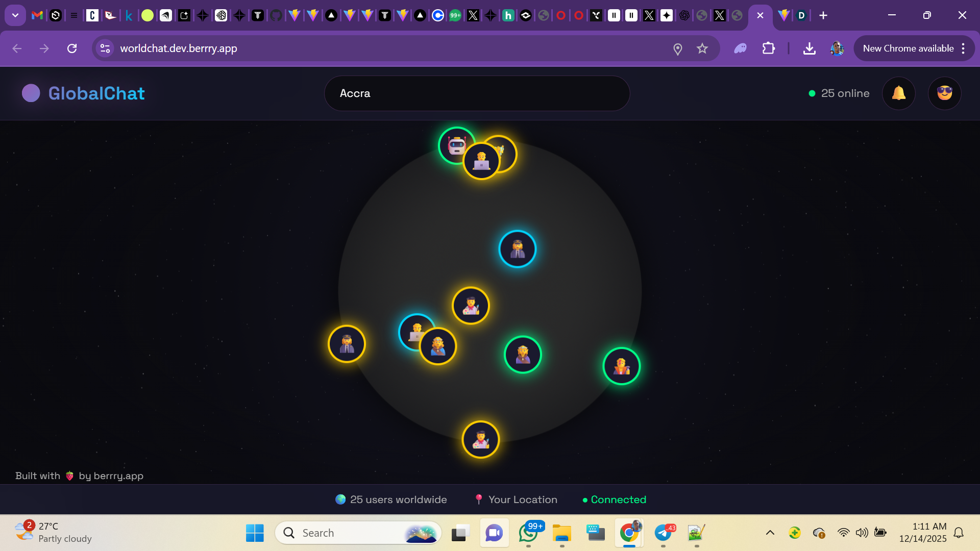
Task: Select the green avatar at the globe's right edge
Action: pos(621,366)
